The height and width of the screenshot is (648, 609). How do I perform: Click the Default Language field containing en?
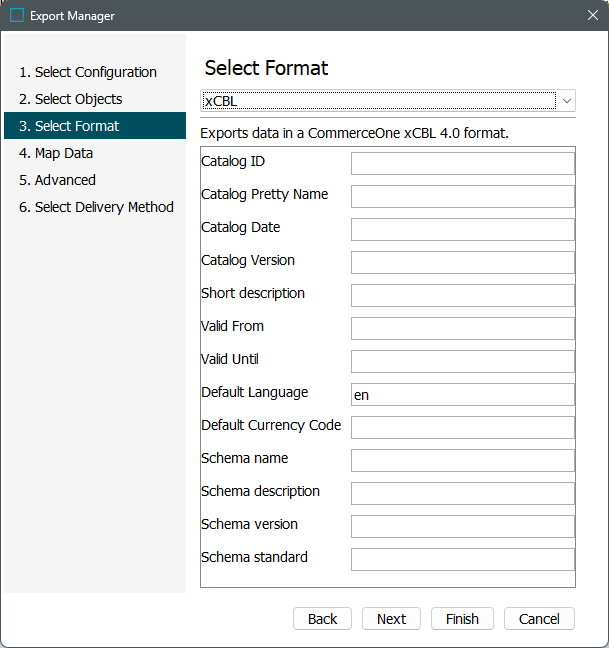(x=462, y=395)
